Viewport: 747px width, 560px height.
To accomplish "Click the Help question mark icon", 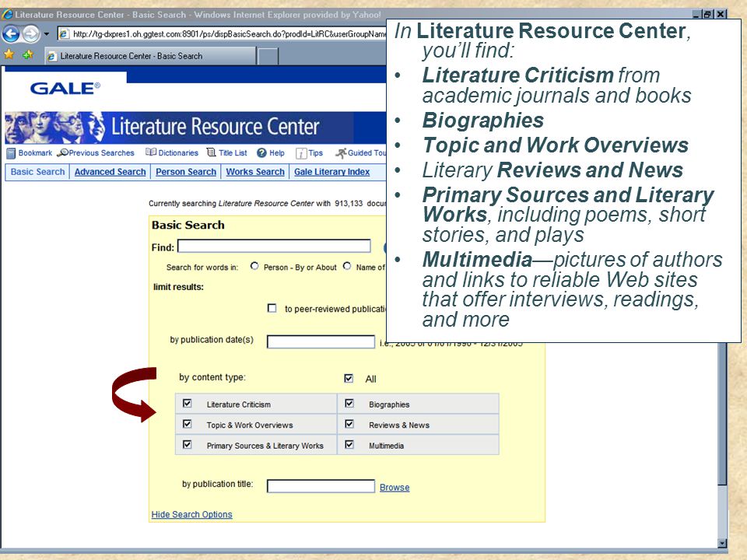I will [261, 153].
